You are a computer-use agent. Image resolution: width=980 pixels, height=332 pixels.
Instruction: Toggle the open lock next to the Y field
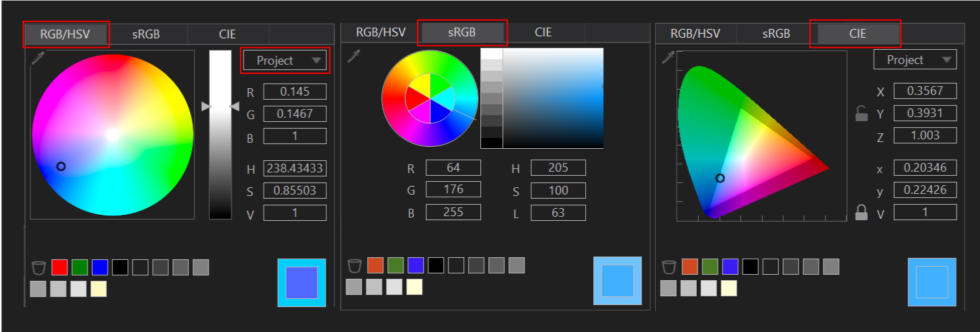[861, 114]
